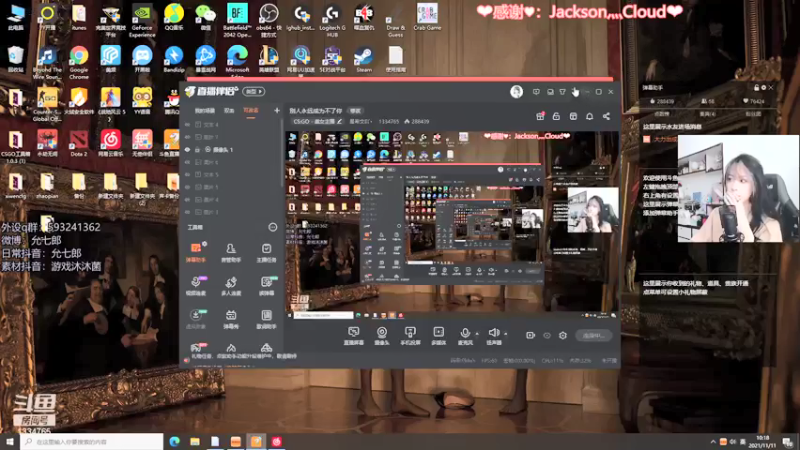This screenshot has height=450, width=800.
Task: Open the Windows Start menu
Action: point(10,441)
